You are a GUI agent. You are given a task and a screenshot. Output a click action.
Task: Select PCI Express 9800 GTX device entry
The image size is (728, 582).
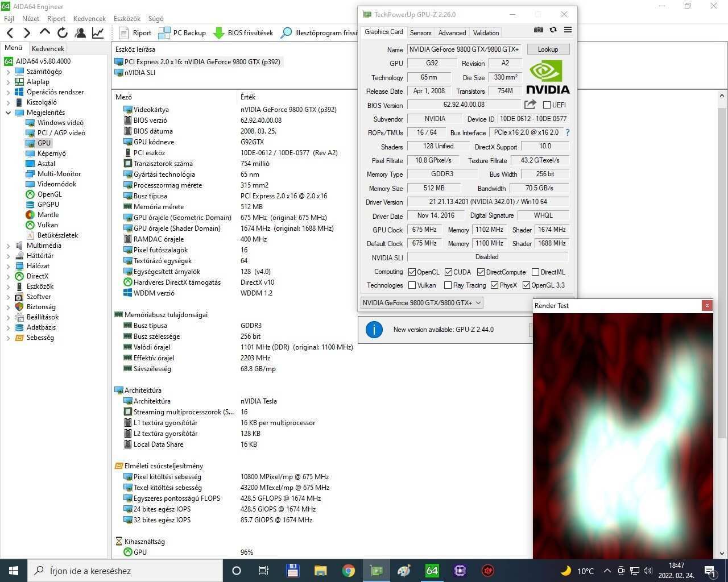(x=197, y=61)
